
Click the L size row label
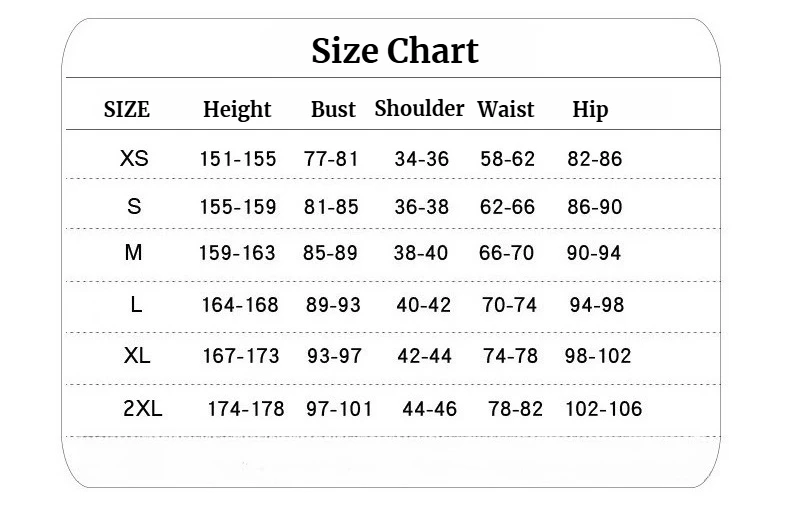pyautogui.click(x=136, y=304)
